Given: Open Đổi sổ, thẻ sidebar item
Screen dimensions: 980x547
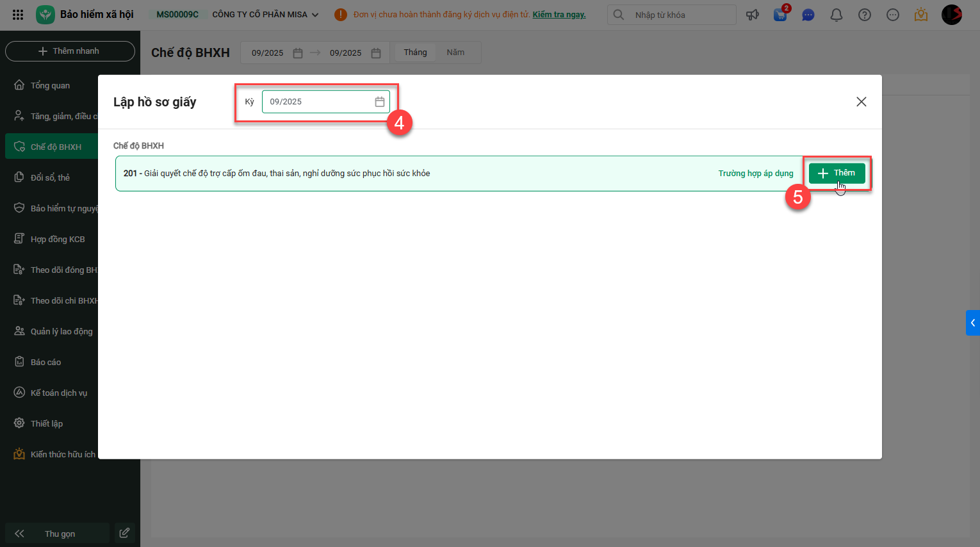Looking at the screenshot, I should (50, 177).
